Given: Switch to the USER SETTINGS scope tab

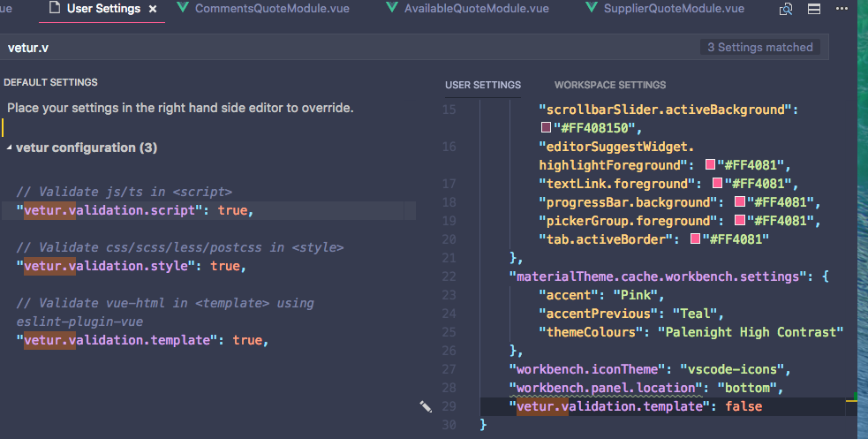Looking at the screenshot, I should [x=483, y=85].
